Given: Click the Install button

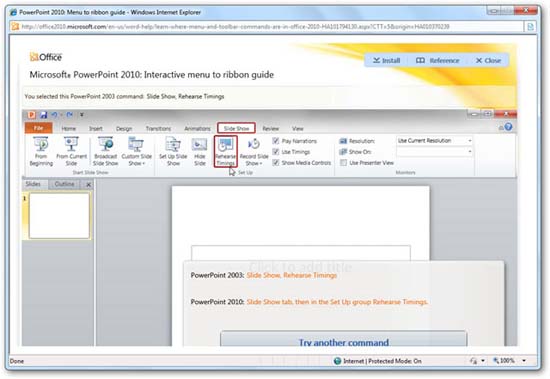Looking at the screenshot, I should coord(386,60).
